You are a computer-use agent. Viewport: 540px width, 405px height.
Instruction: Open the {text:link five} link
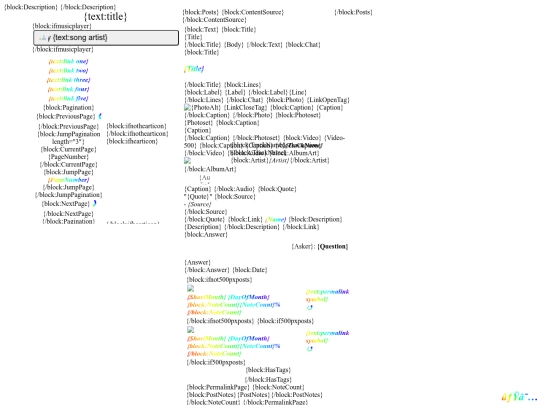point(69,98)
